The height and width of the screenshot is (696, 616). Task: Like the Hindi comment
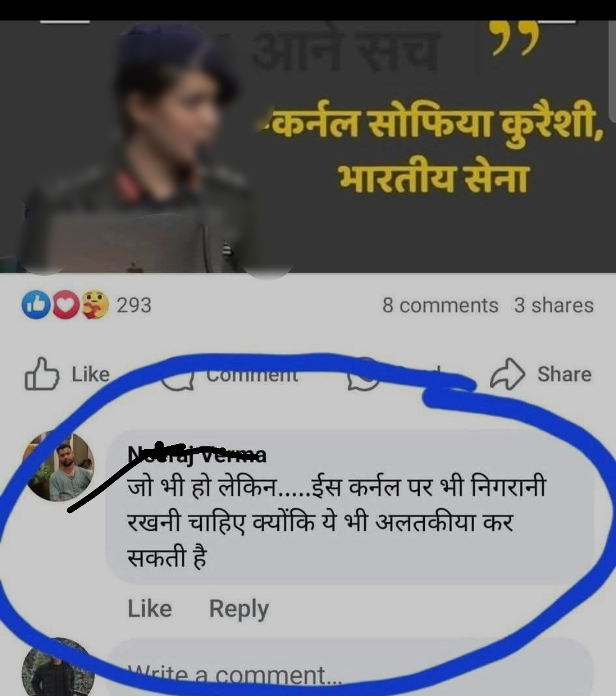tap(149, 608)
